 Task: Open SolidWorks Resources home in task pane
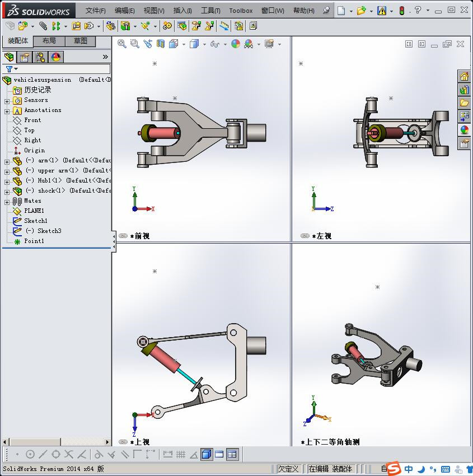pyautogui.click(x=464, y=77)
